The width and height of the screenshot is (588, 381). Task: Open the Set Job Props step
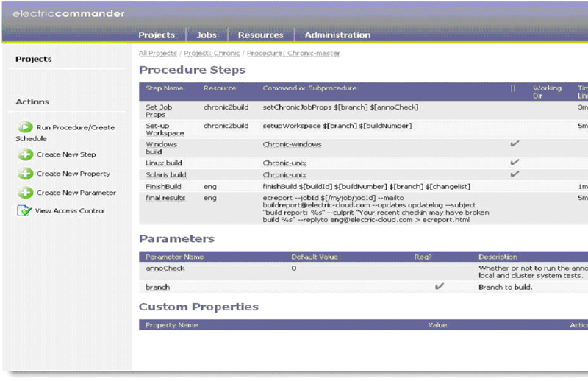pyautogui.click(x=159, y=111)
